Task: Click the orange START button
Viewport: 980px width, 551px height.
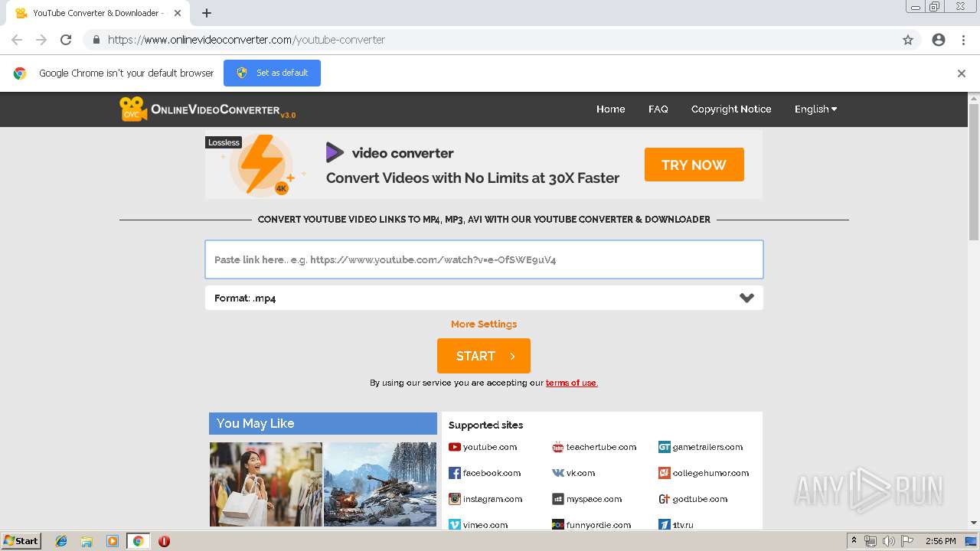Action: (x=484, y=356)
